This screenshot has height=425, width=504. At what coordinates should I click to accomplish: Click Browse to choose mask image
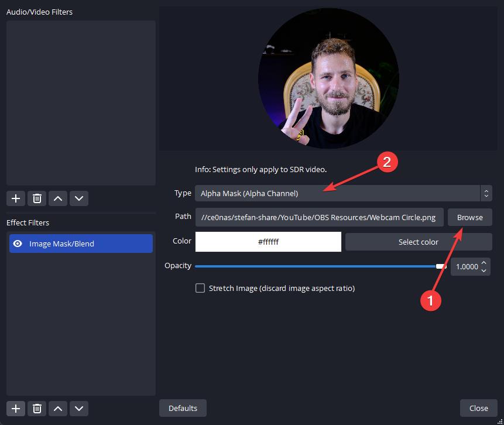click(x=470, y=217)
